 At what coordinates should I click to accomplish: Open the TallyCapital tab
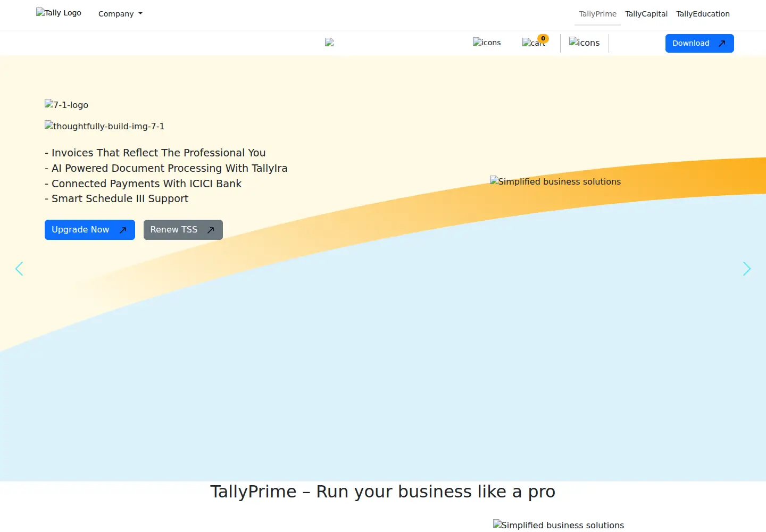(x=646, y=14)
